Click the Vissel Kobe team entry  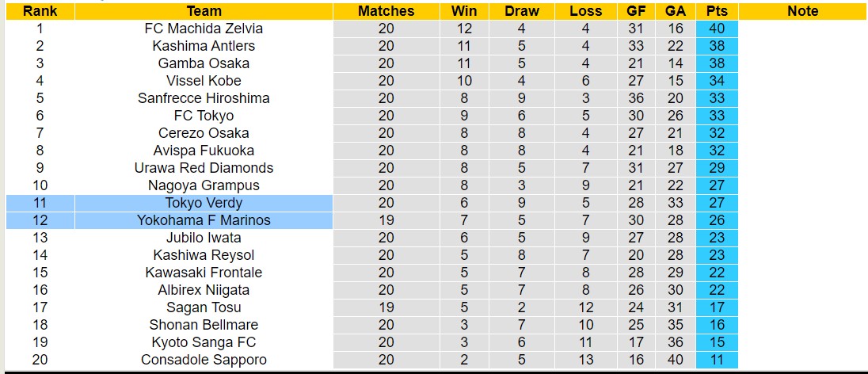click(x=204, y=81)
